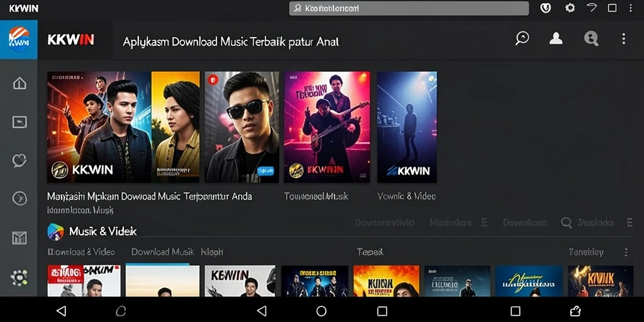Open the pink guitarist KKWIN poster

(x=327, y=127)
